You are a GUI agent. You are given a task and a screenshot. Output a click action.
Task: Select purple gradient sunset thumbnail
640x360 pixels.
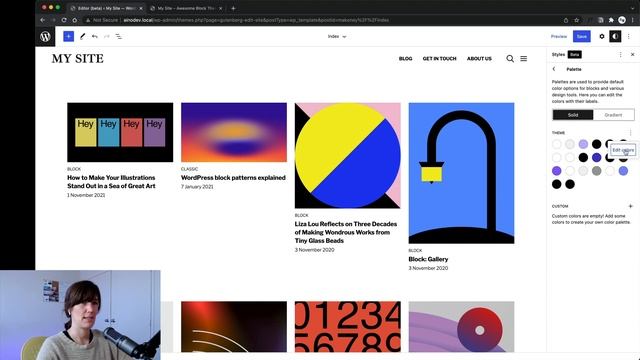[234, 132]
